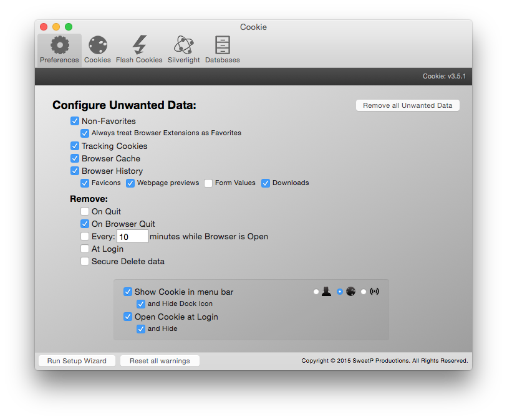Enable the Form Values checkbox
Viewport: 507px width, 420px height.
click(x=208, y=183)
